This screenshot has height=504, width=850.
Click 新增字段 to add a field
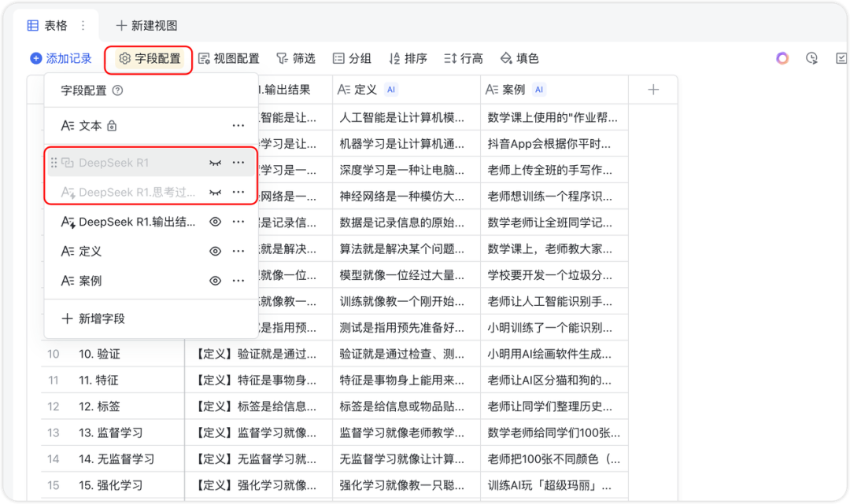93,319
